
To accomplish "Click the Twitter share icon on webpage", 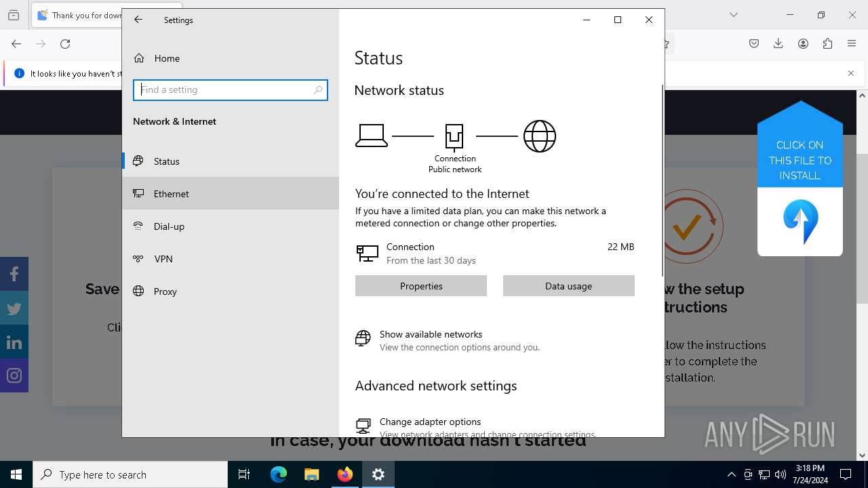I will tap(14, 308).
